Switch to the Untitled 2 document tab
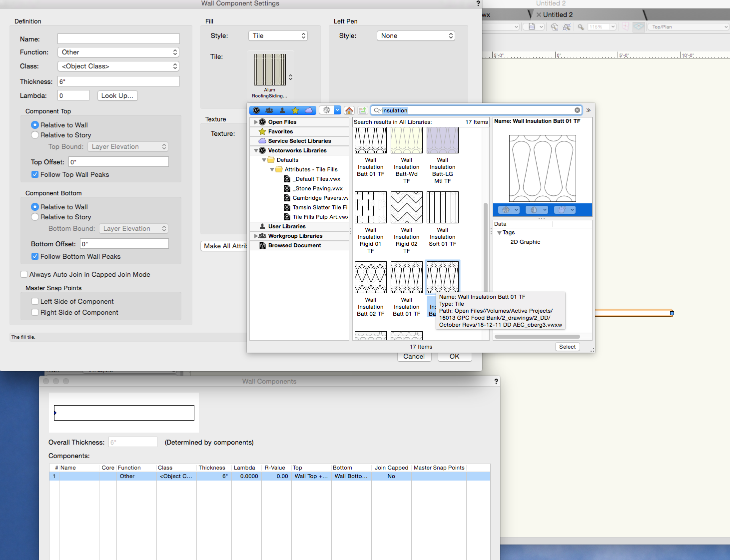 click(x=557, y=15)
